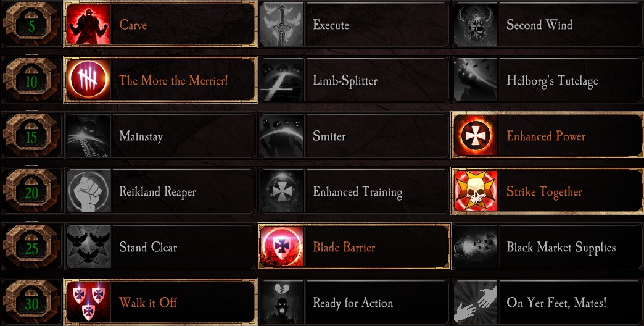Click The More the Merrier! talent
This screenshot has width=644, height=326.
click(160, 80)
